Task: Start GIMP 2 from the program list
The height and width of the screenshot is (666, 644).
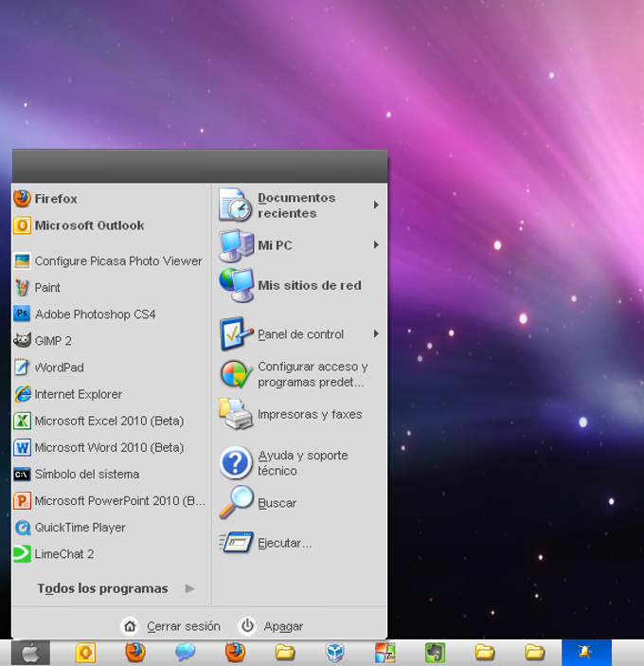Action: [x=53, y=341]
